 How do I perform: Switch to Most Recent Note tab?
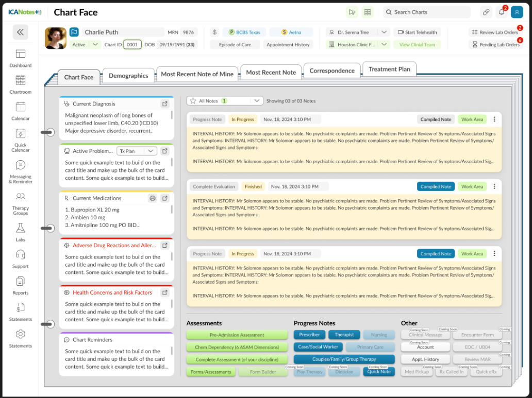271,72
